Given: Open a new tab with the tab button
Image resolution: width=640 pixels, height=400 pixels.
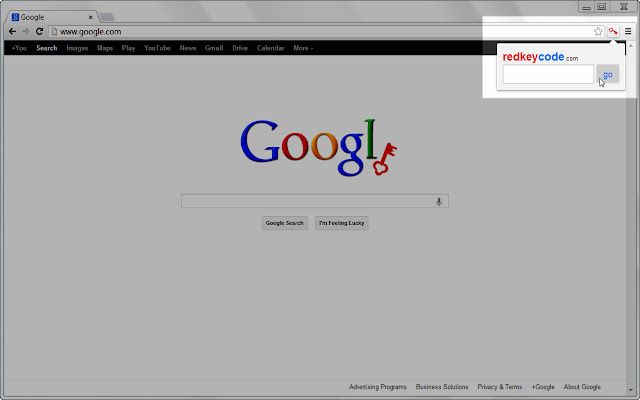Looking at the screenshot, I should [x=107, y=17].
